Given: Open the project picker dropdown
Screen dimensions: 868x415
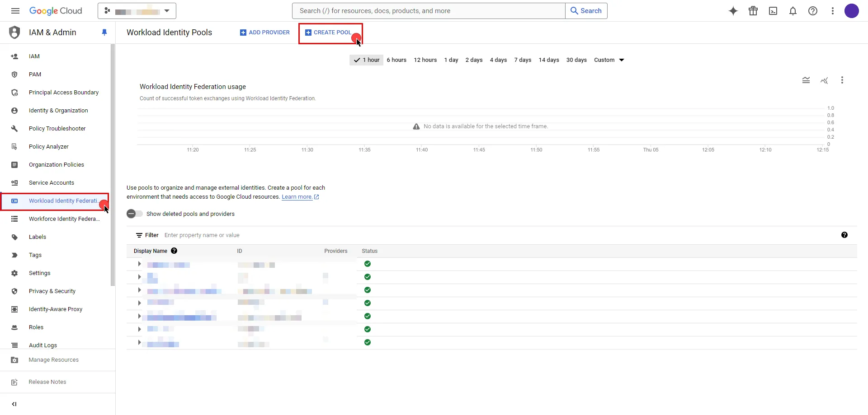Looking at the screenshot, I should click(137, 11).
